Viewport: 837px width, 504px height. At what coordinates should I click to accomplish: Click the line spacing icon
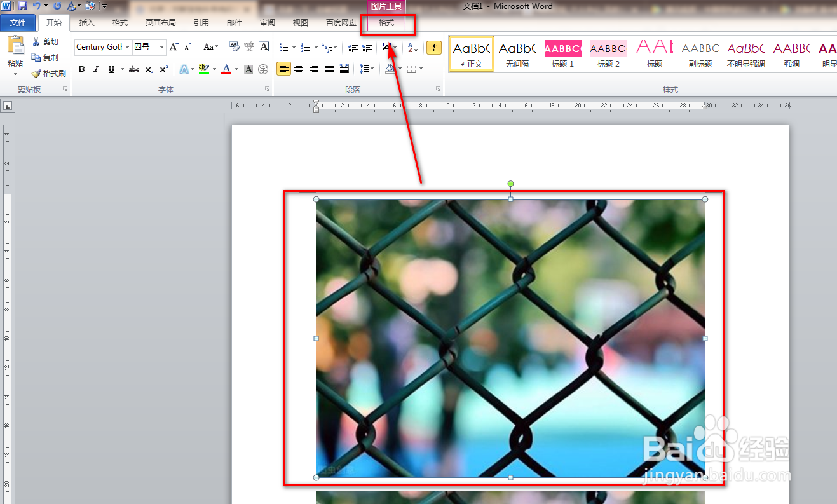364,69
